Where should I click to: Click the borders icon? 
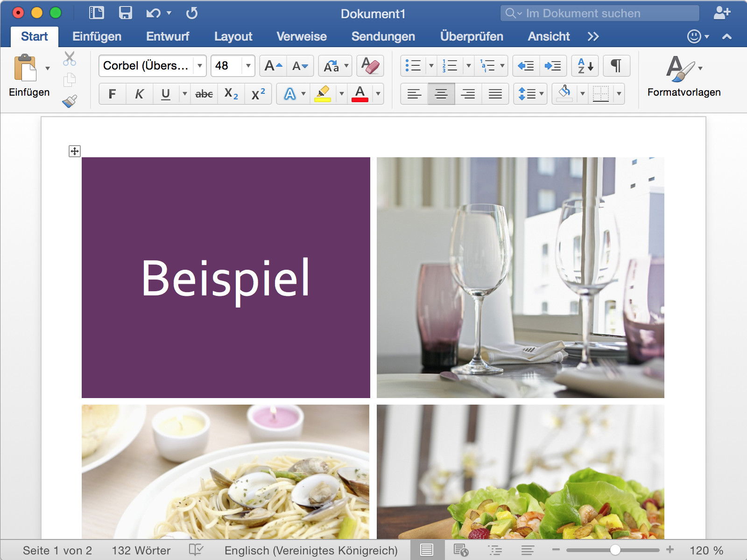tap(601, 94)
